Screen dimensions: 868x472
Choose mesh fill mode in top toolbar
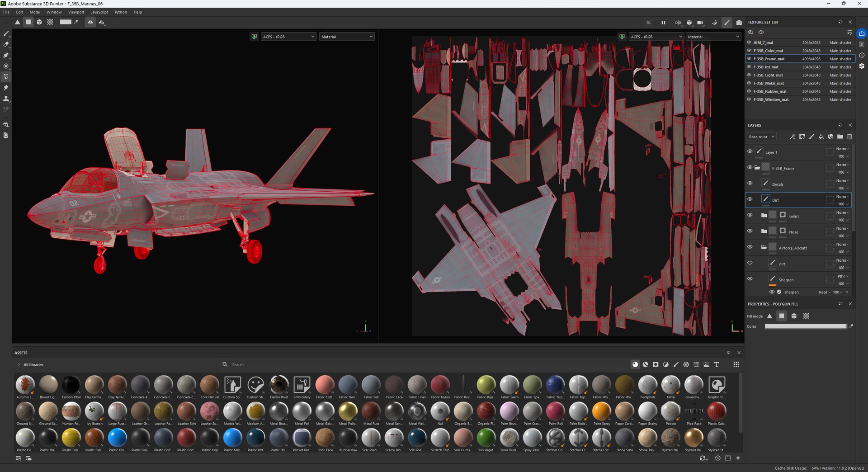(39, 22)
